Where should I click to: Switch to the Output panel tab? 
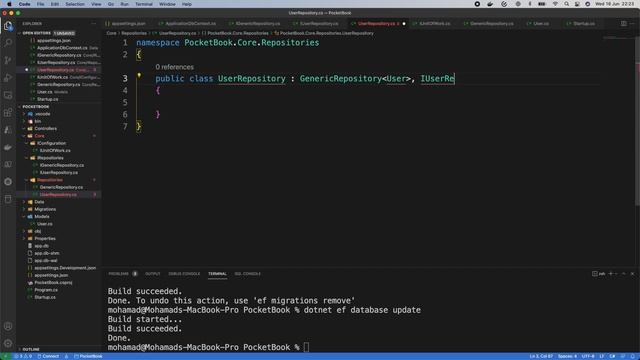tap(153, 273)
